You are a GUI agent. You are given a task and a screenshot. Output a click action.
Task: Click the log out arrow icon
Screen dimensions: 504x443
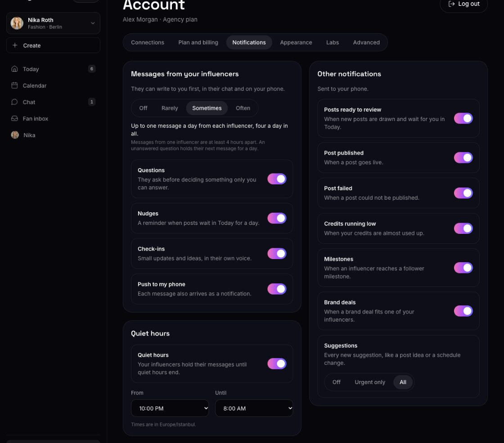click(452, 4)
